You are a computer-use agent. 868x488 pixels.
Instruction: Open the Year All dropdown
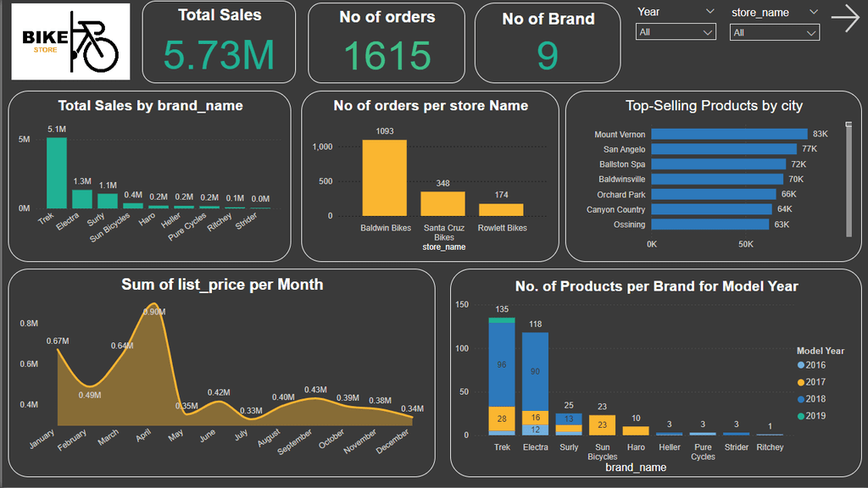(x=676, y=32)
